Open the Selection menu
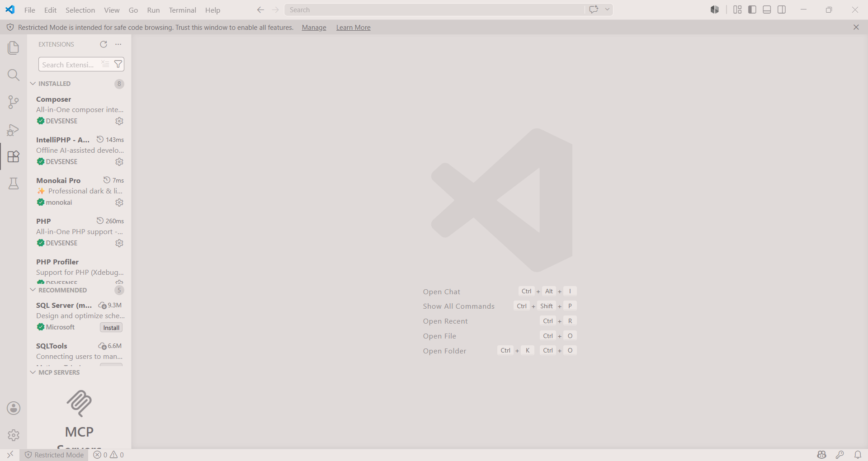 [80, 10]
